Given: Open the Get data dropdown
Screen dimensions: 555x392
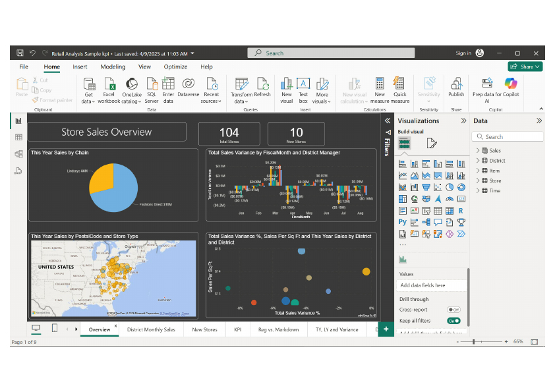Looking at the screenshot, I should pyautogui.click(x=88, y=90).
